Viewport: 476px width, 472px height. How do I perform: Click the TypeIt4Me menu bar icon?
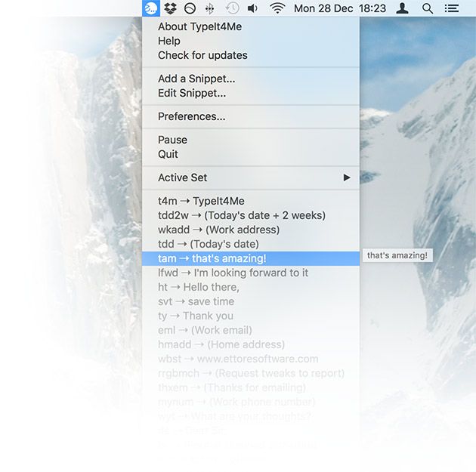click(x=151, y=8)
